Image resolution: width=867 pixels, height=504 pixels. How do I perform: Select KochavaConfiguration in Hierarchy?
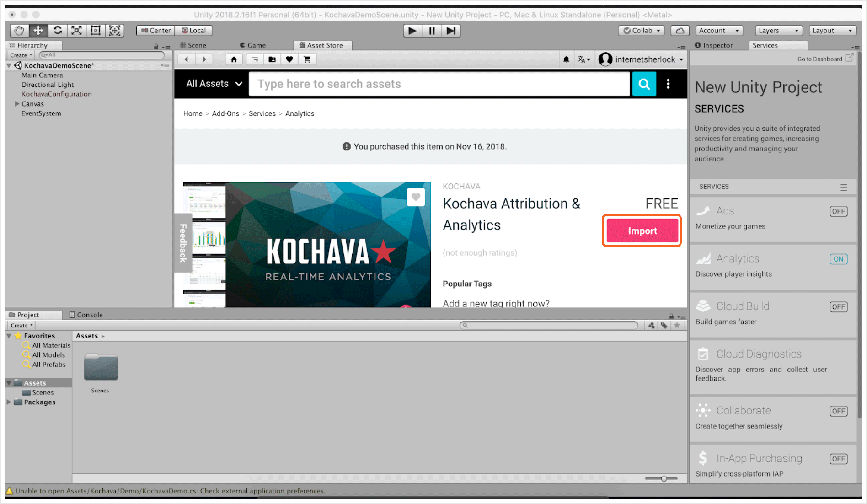click(x=57, y=94)
